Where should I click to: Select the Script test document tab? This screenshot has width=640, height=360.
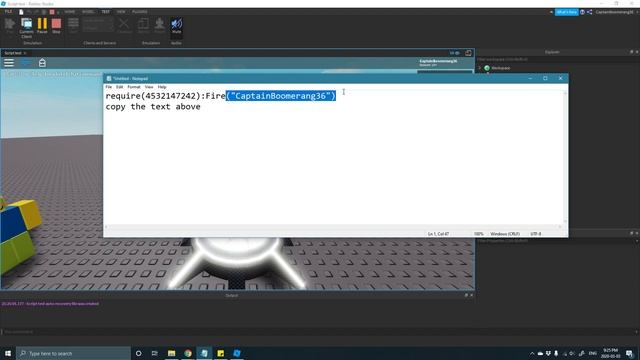click(x=13, y=53)
